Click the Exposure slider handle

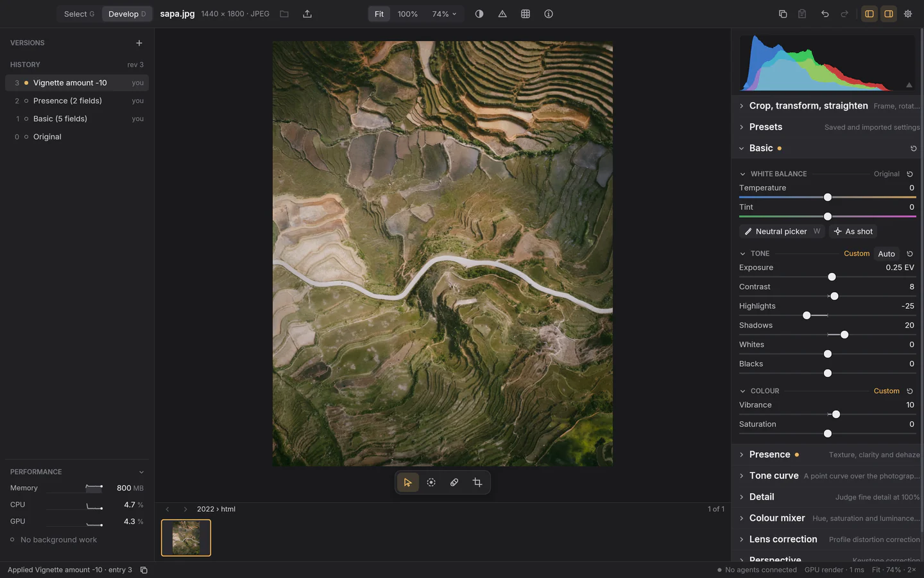[832, 277]
